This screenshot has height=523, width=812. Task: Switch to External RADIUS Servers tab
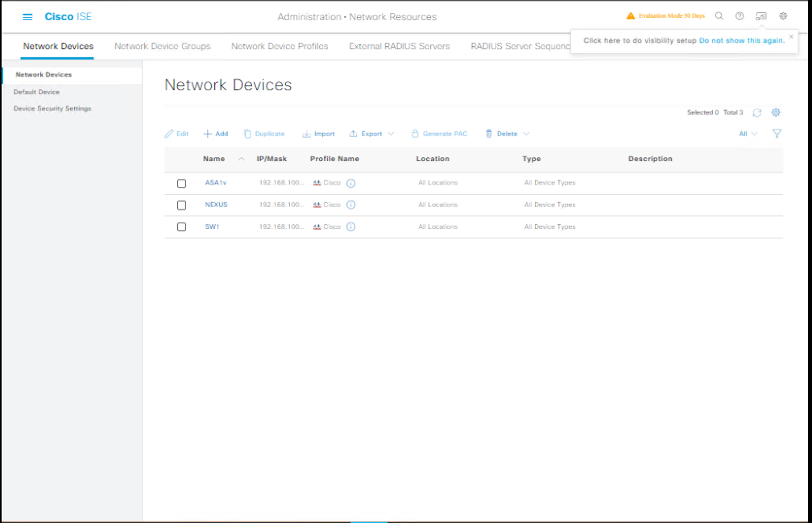(400, 46)
